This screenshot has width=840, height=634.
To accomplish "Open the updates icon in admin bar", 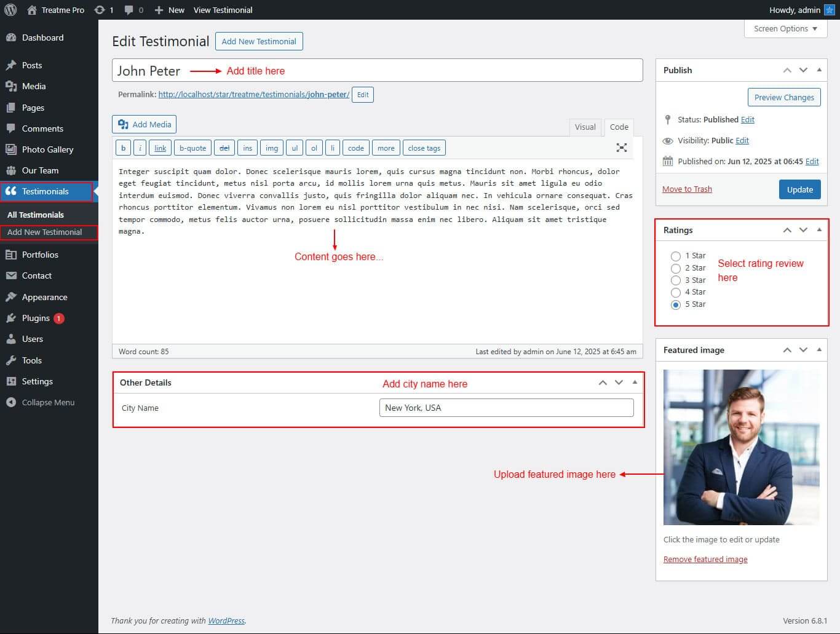I will coord(100,10).
